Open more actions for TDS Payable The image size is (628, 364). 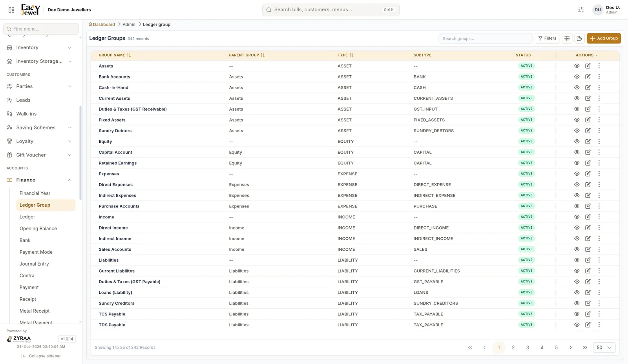pos(599,325)
